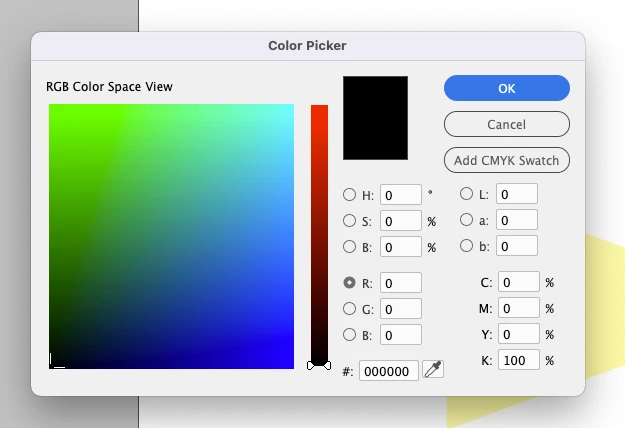
Task: Focus the H hue value field
Action: [401, 195]
